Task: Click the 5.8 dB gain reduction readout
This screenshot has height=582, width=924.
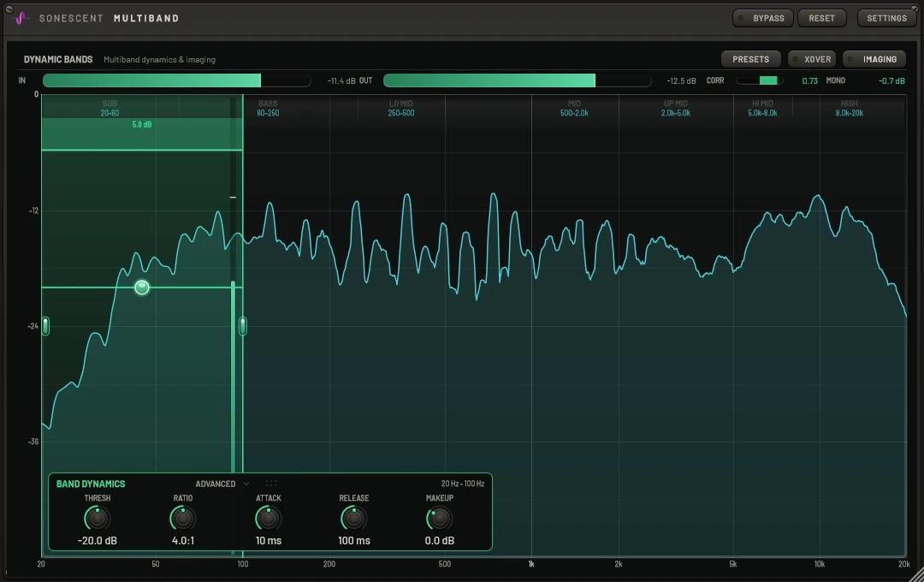Action: click(x=141, y=124)
